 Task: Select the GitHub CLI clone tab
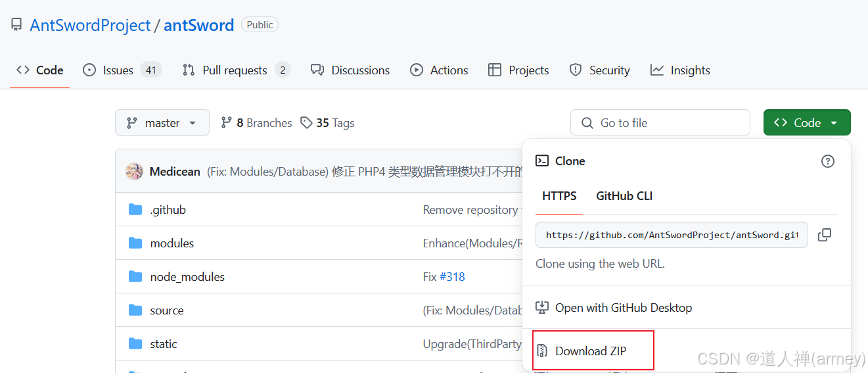click(x=624, y=196)
